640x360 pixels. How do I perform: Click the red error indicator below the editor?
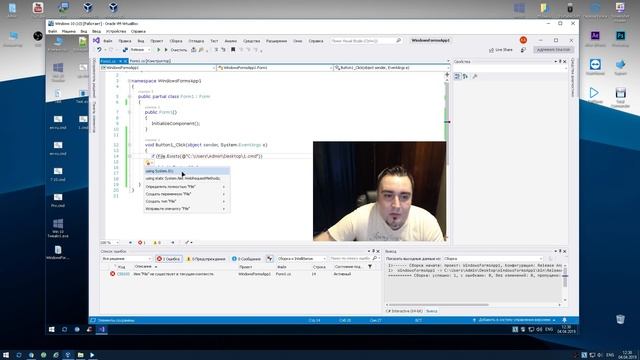(x=141, y=242)
